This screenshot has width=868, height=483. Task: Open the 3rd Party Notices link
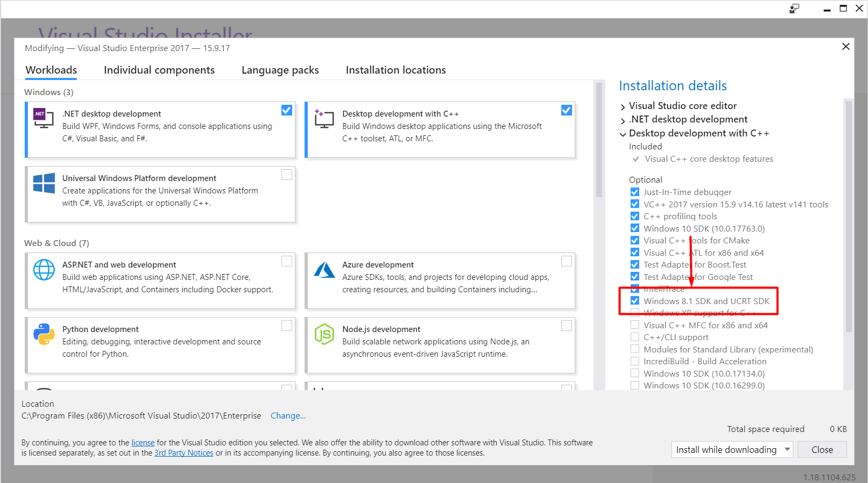click(x=184, y=453)
